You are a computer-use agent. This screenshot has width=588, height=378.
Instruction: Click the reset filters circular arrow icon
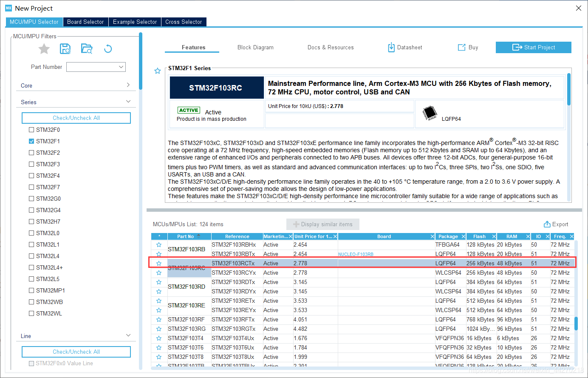[108, 49]
